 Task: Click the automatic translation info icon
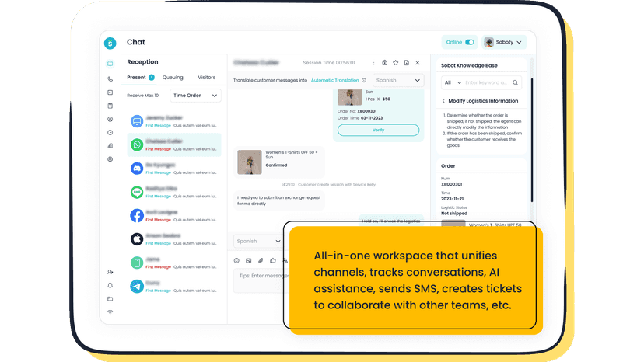[364, 81]
